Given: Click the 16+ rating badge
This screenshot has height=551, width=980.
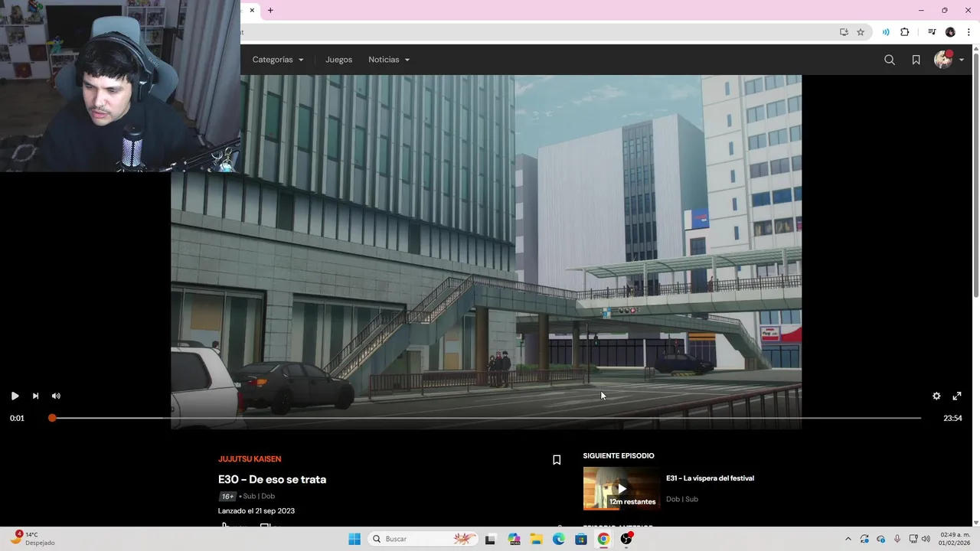Looking at the screenshot, I should (227, 497).
